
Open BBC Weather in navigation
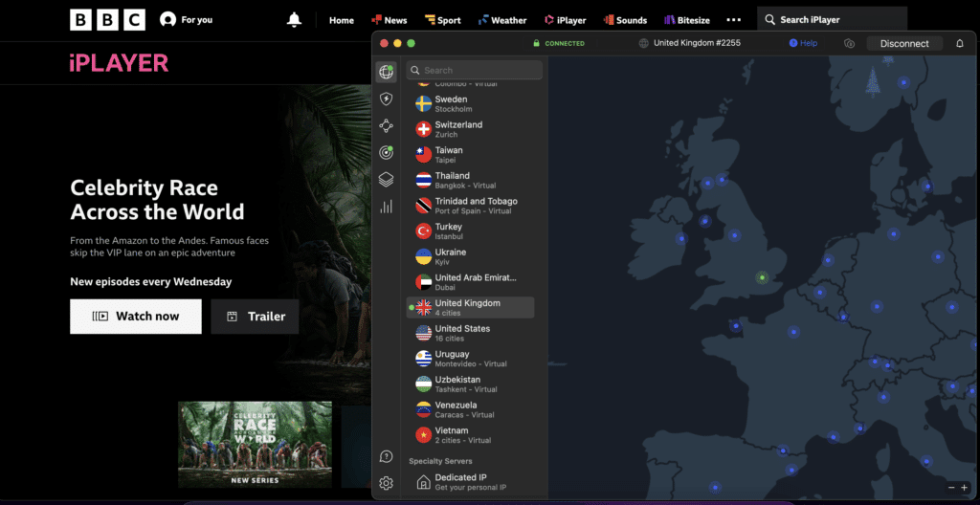pyautogui.click(x=501, y=20)
